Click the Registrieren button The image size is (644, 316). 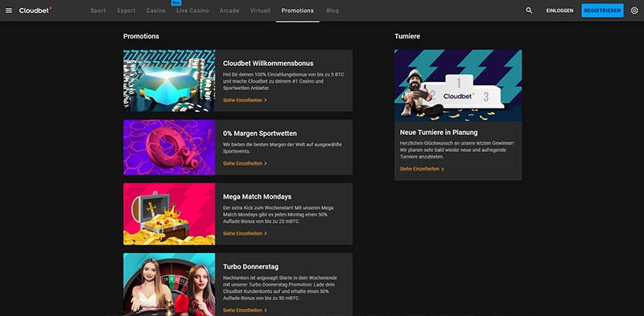click(602, 10)
